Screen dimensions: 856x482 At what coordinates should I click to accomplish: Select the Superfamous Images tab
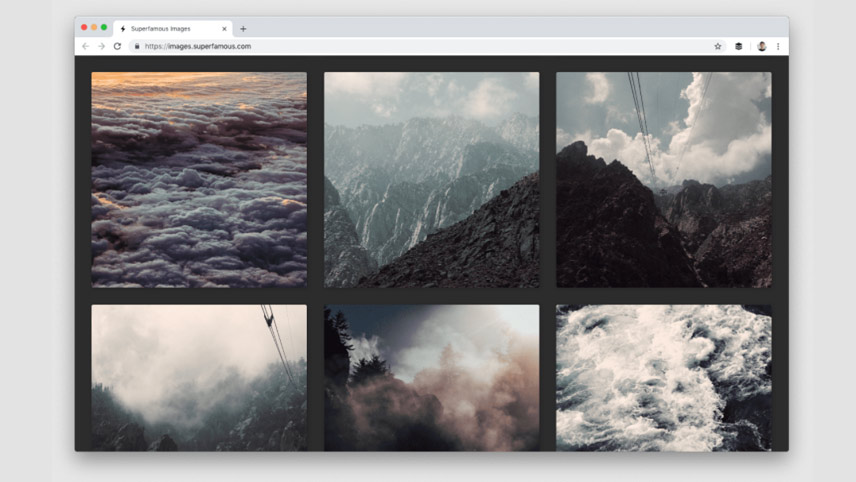(x=173, y=28)
